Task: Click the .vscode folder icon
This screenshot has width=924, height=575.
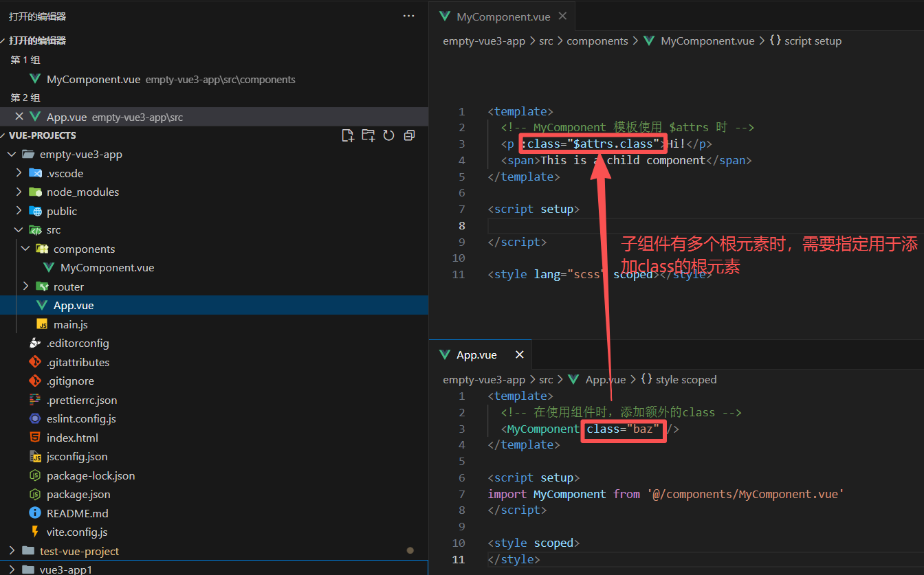Action: coord(35,173)
